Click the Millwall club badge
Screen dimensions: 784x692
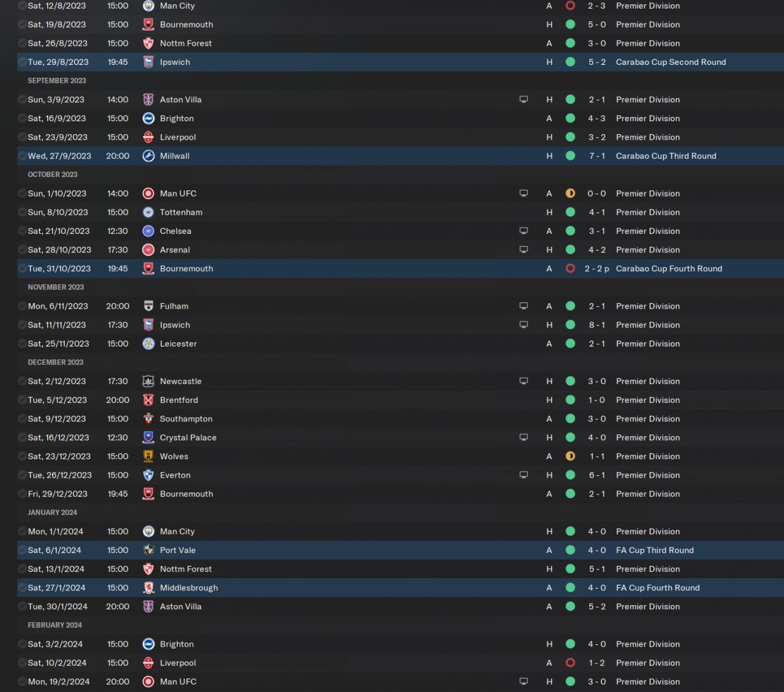point(148,156)
